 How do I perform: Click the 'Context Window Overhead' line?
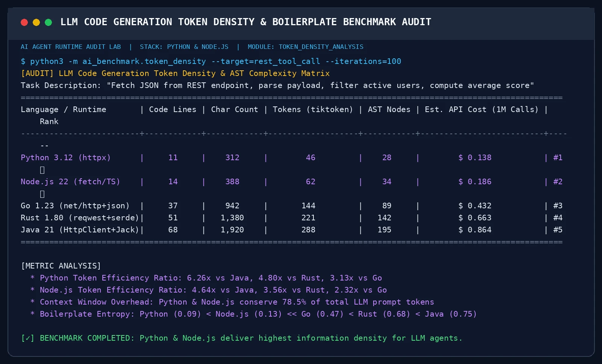(x=232, y=302)
